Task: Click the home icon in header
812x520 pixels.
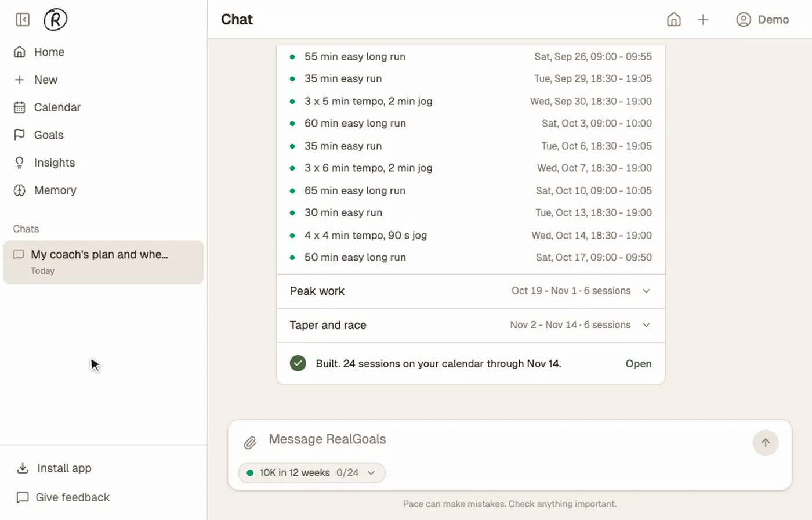Action: tap(674, 20)
